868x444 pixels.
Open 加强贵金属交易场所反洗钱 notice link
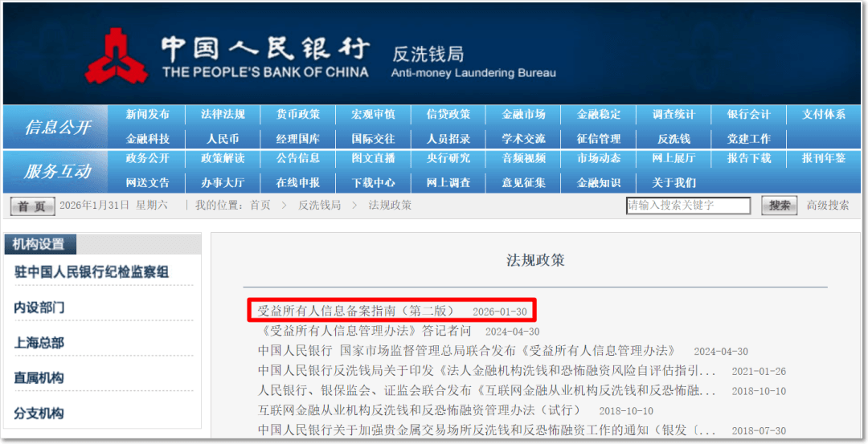[x=486, y=430]
